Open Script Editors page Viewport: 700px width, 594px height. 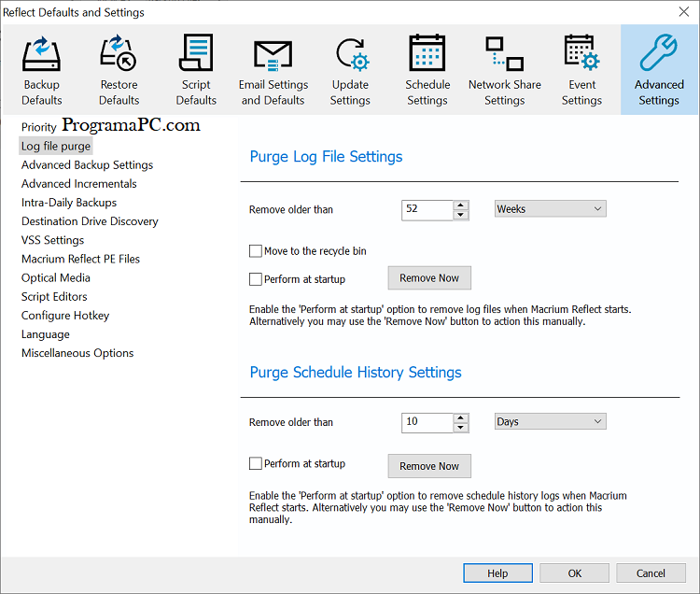click(x=54, y=297)
